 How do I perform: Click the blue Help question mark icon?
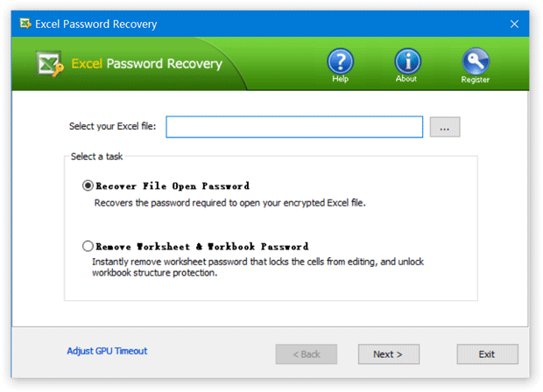coord(340,60)
